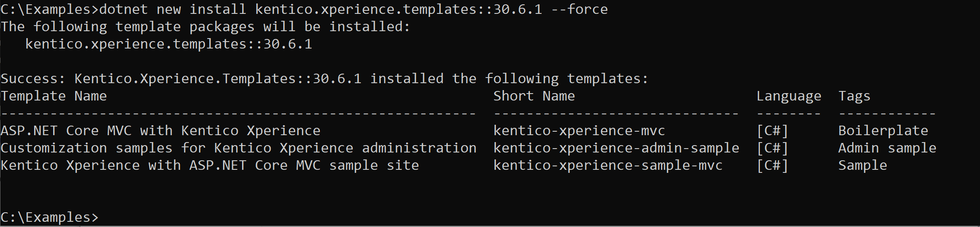Click the "Admin sample" tag

coord(887,148)
